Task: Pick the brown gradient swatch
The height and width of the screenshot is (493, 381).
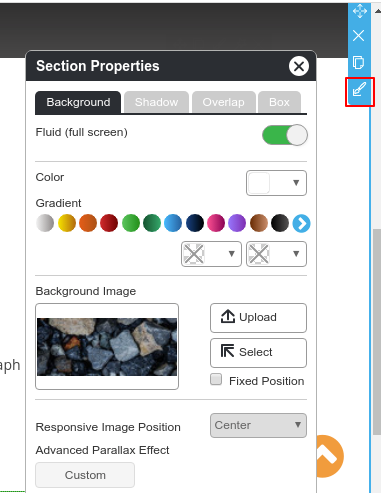Action: [x=259, y=223]
